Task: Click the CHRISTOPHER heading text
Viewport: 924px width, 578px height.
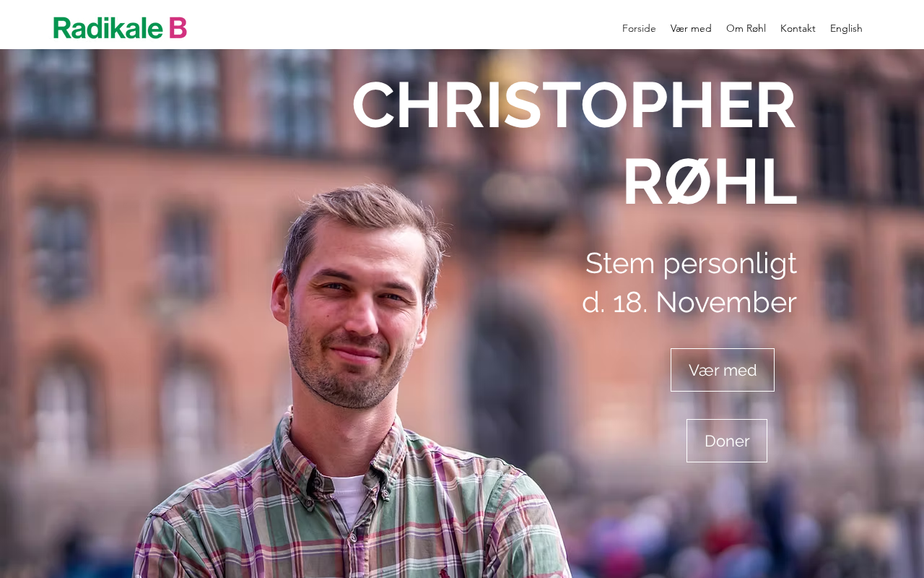Action: pos(574,105)
